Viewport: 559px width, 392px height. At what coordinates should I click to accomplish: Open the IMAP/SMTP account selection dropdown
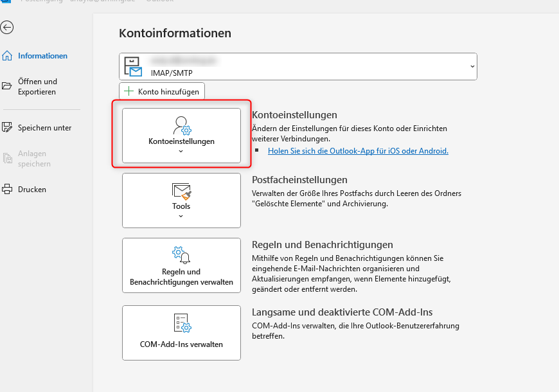pyautogui.click(x=472, y=67)
